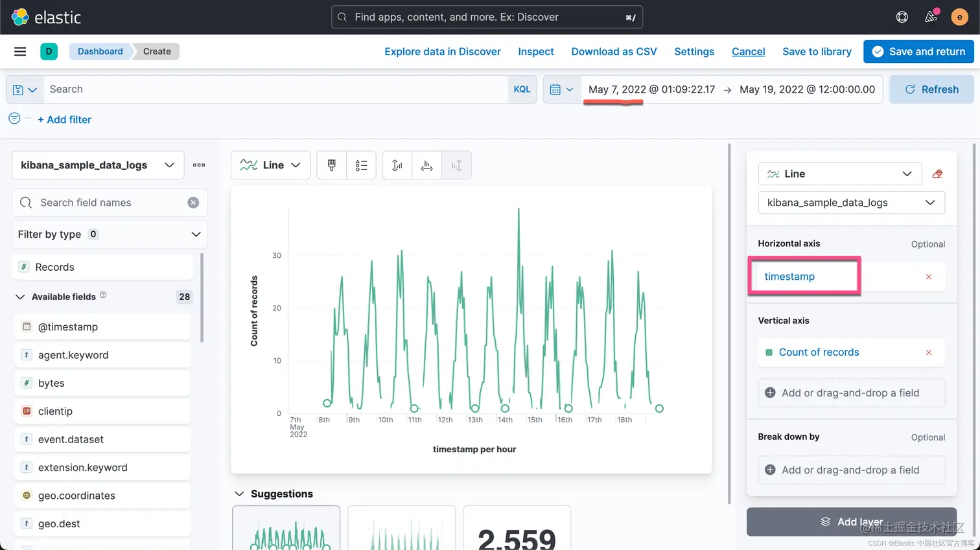The image size is (980, 550).
Task: Click the Records field
Action: click(102, 267)
